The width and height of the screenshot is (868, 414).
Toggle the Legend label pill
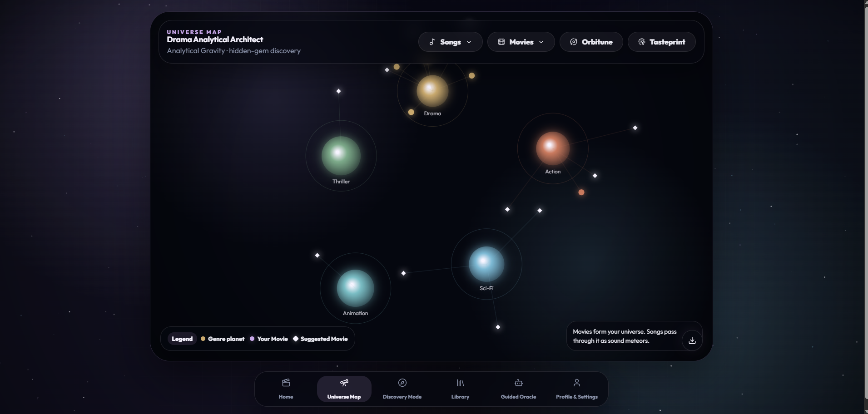point(182,339)
